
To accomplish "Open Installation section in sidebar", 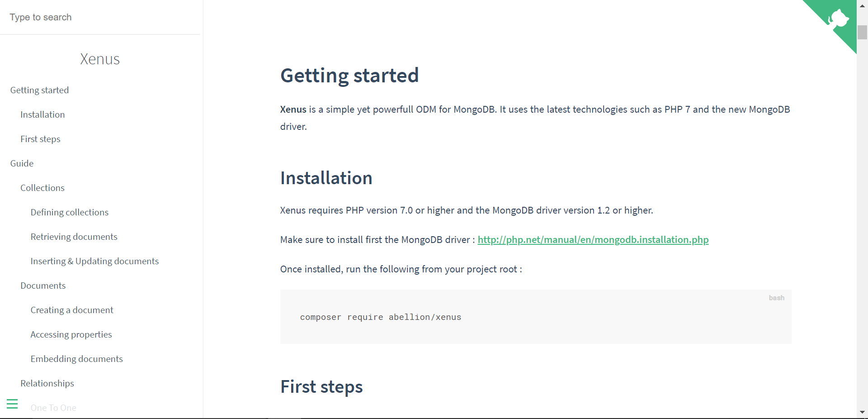I will pos(42,114).
